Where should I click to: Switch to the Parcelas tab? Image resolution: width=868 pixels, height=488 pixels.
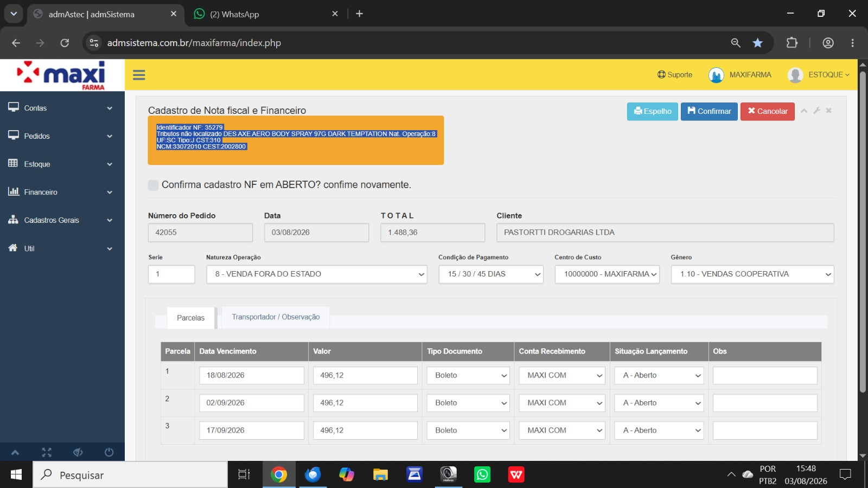(190, 318)
